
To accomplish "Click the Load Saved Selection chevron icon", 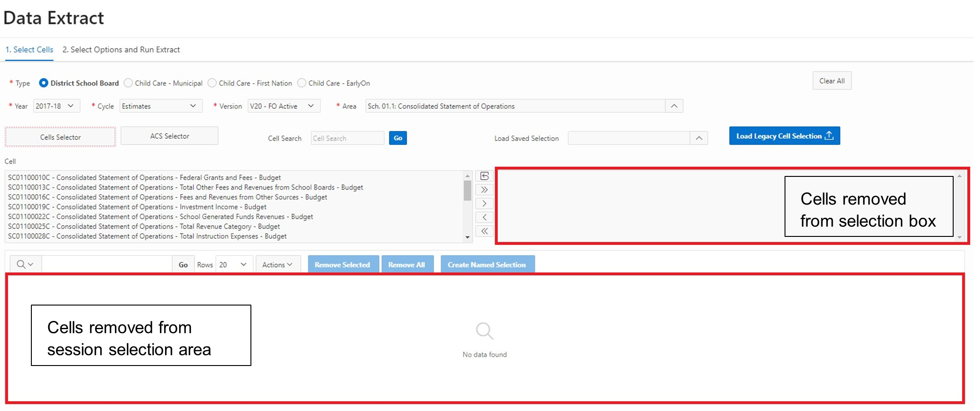I will [x=699, y=138].
